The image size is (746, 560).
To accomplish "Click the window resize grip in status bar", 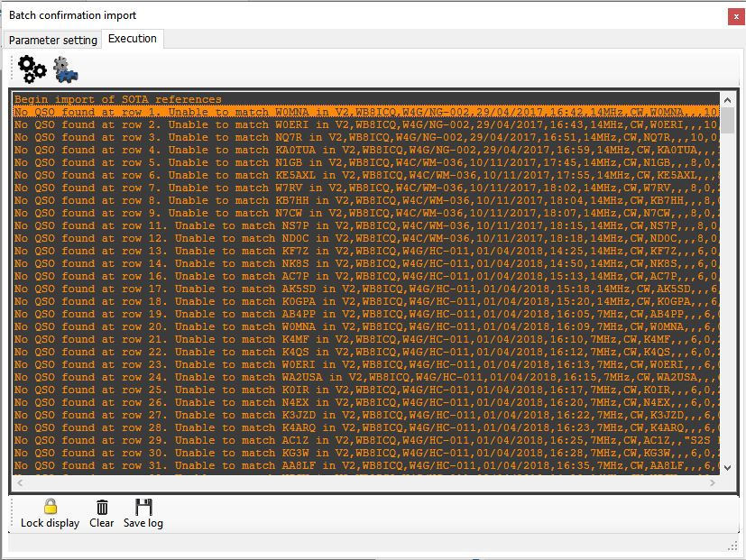I will point(733,546).
